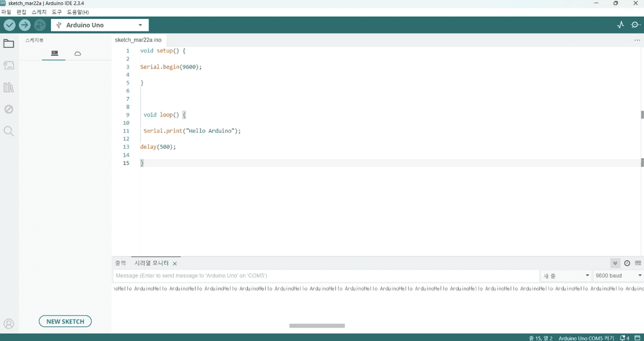Open the Sketchbook folder icon in sidebar
Screen dimensions: 644x341
pyautogui.click(x=9, y=44)
